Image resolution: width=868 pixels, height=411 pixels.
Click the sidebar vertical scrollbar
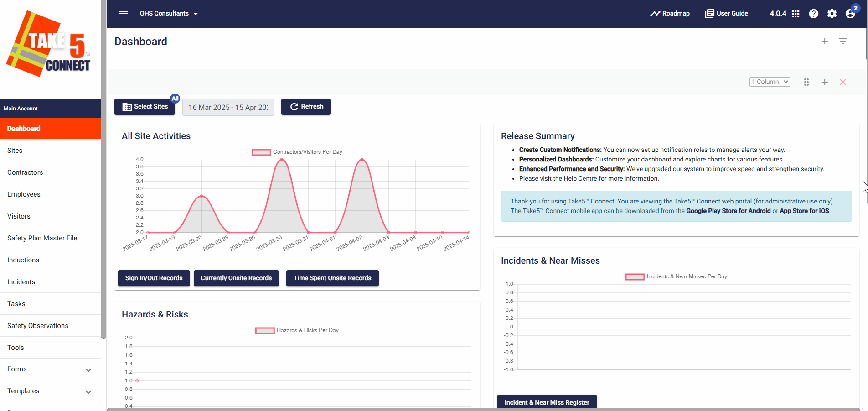coord(103,169)
